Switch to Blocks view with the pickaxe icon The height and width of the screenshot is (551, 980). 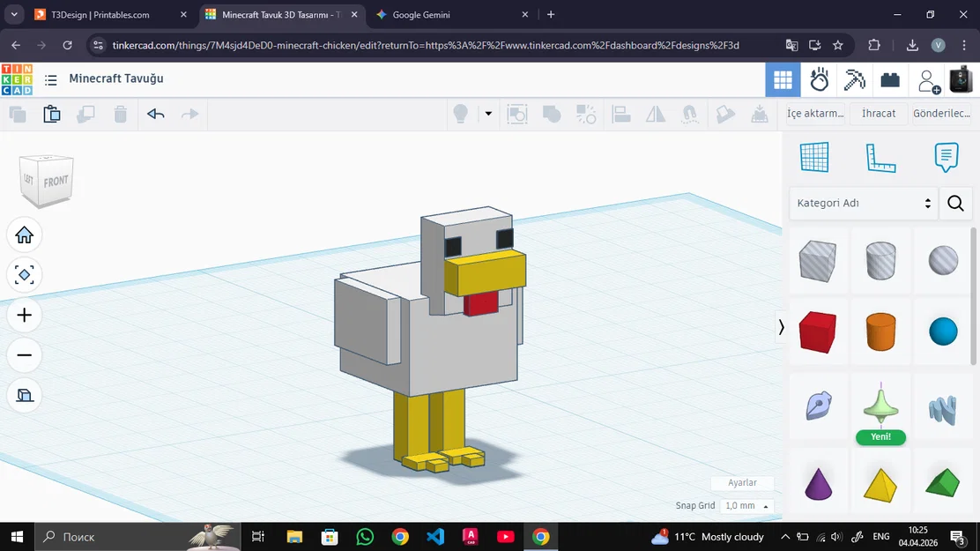click(853, 78)
